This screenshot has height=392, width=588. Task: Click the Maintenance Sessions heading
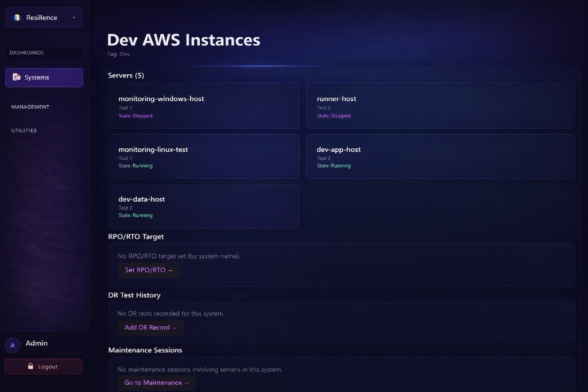point(145,350)
